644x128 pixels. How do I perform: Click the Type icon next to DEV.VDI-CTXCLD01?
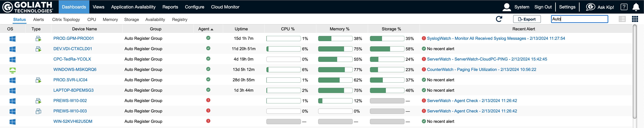pos(39,49)
